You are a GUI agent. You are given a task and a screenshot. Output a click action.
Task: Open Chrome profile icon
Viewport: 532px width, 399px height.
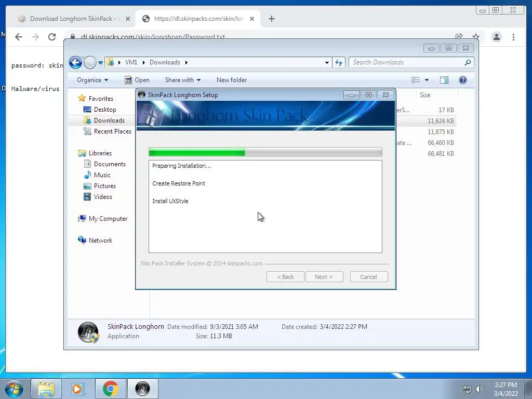496,37
